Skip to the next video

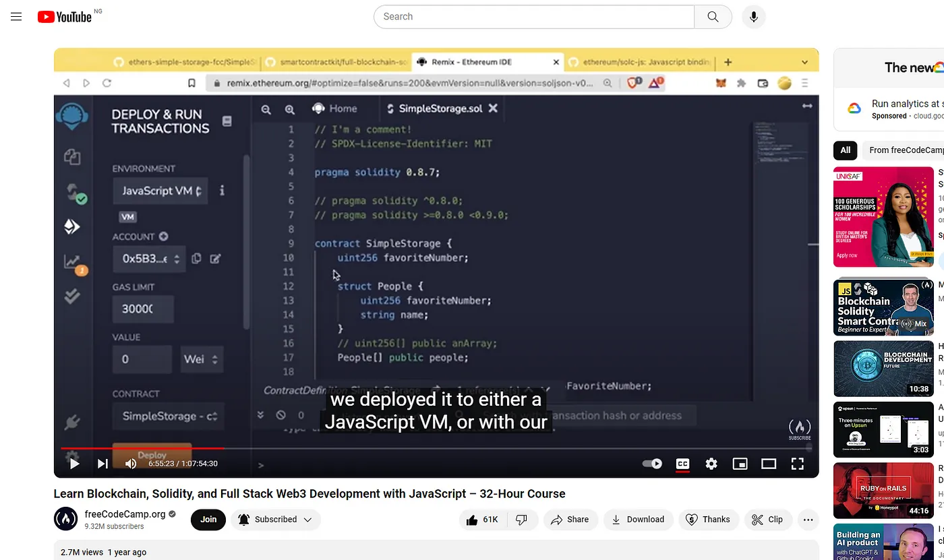coord(102,464)
